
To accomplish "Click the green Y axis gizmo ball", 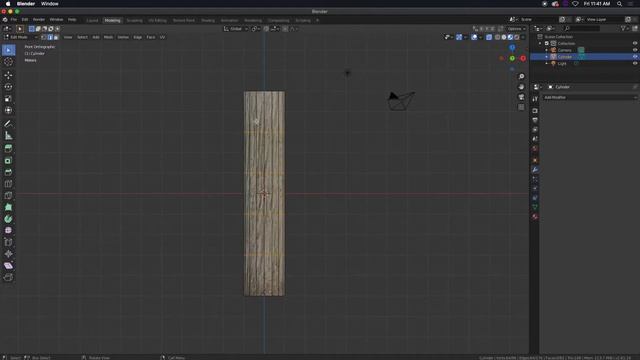I will click(512, 58).
